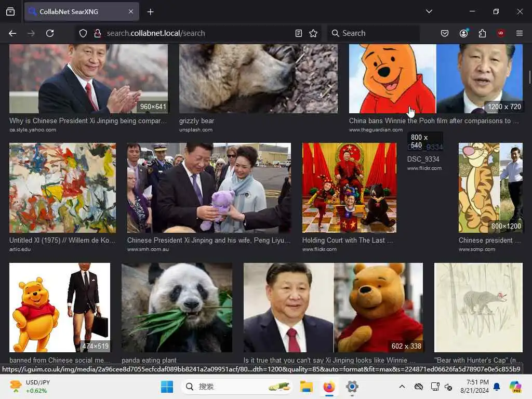
Task: Click the search.collabnet.local/search address bar
Action: point(198,33)
